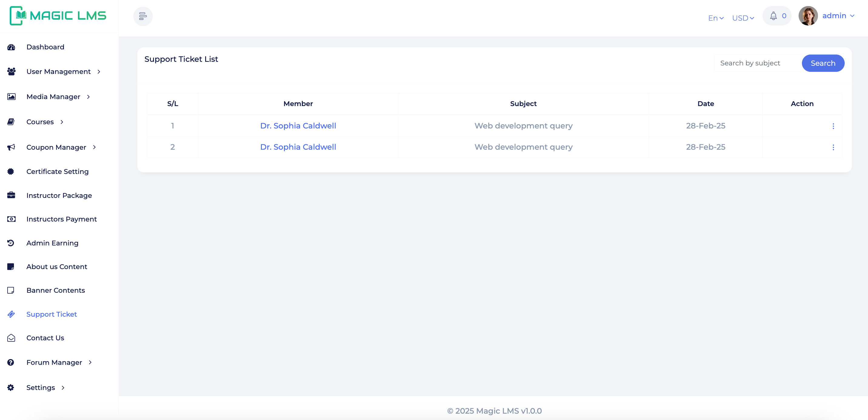Viewport: 868px width, 420px height.
Task: Click the Action column header
Action: (x=802, y=104)
